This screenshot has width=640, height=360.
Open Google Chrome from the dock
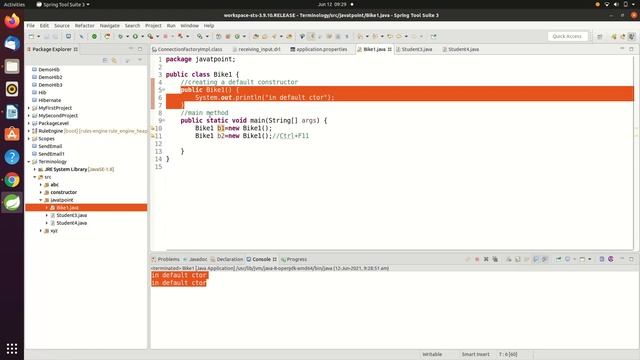click(x=12, y=180)
